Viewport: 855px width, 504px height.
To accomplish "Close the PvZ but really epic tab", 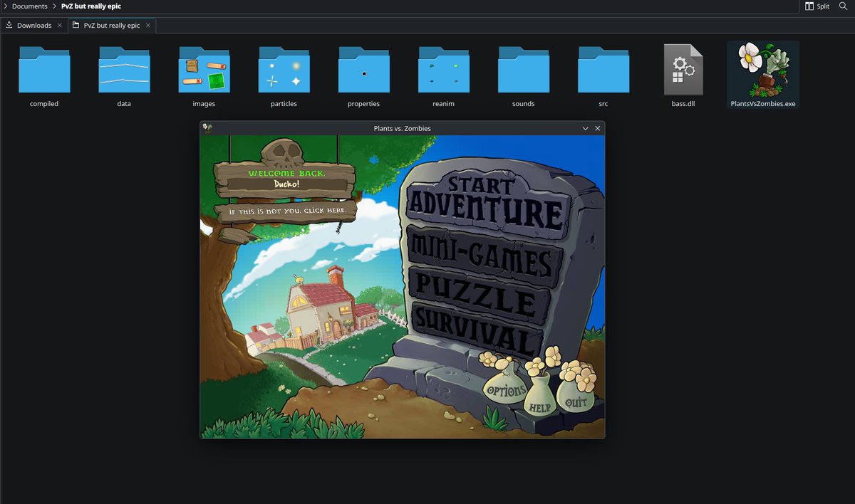I will tap(148, 26).
